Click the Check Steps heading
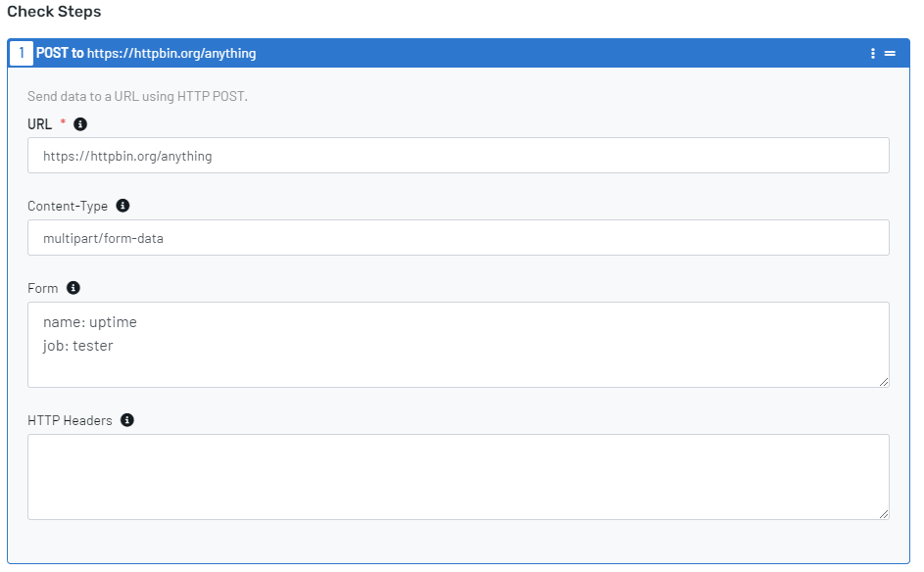The height and width of the screenshot is (572, 924). coord(54,12)
